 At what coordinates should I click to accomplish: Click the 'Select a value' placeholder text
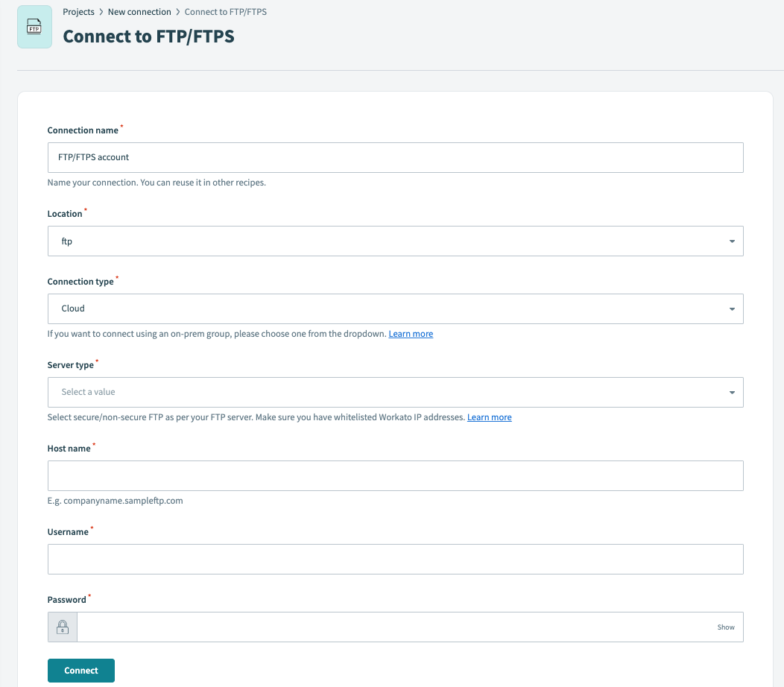tap(89, 392)
